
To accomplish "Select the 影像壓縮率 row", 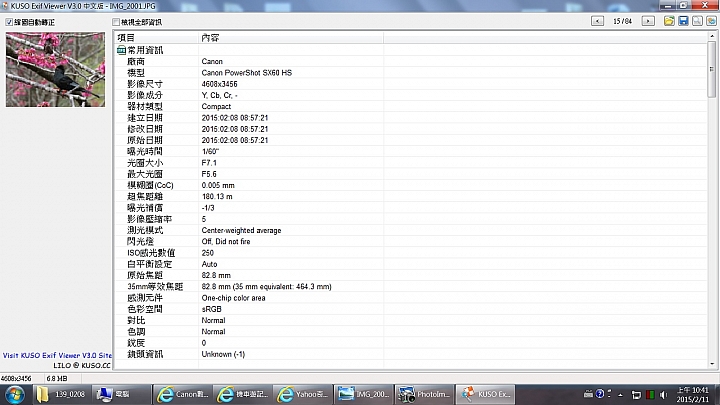I will click(x=411, y=219).
